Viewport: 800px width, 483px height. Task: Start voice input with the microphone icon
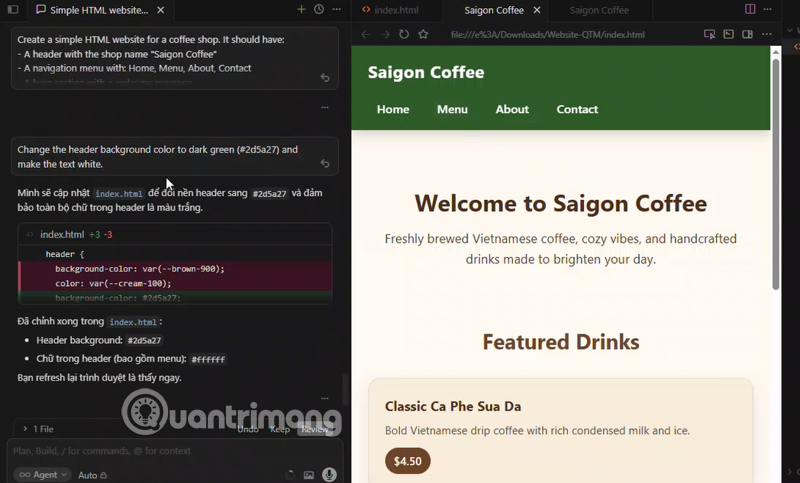tap(329, 475)
